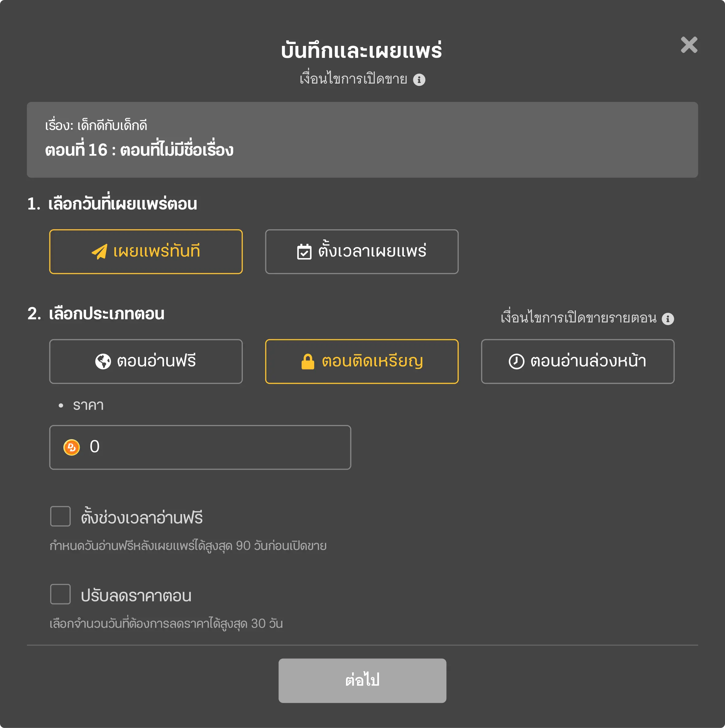Click the clock advance-read icon
The image size is (725, 728).
516,362
